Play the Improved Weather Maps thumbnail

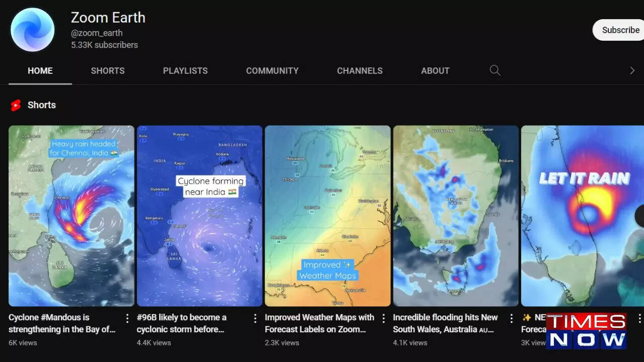[x=328, y=216]
